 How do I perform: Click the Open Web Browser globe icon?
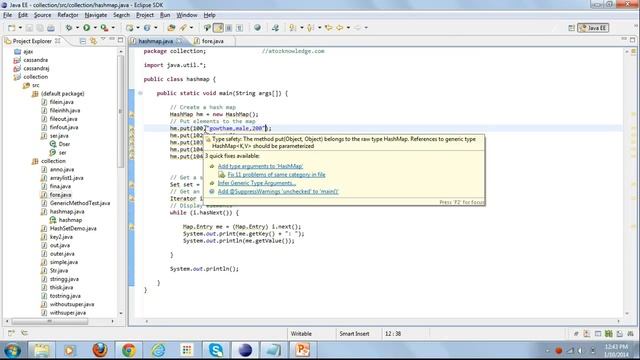point(257,28)
